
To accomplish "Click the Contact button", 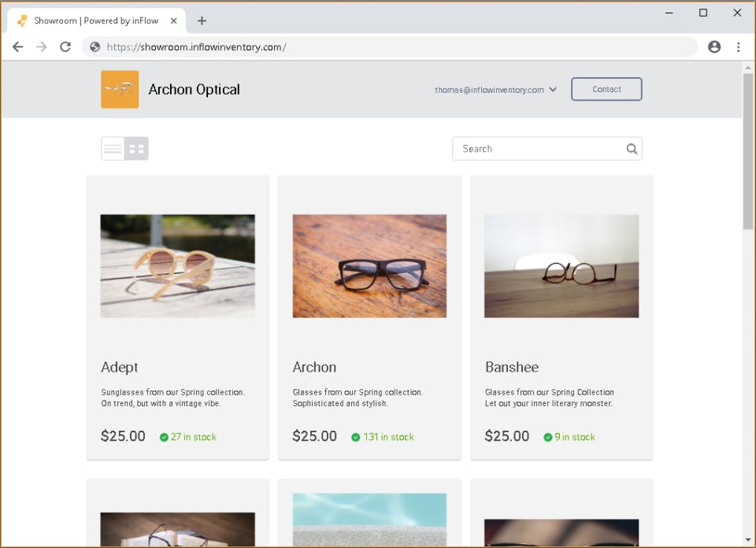I will click(606, 89).
